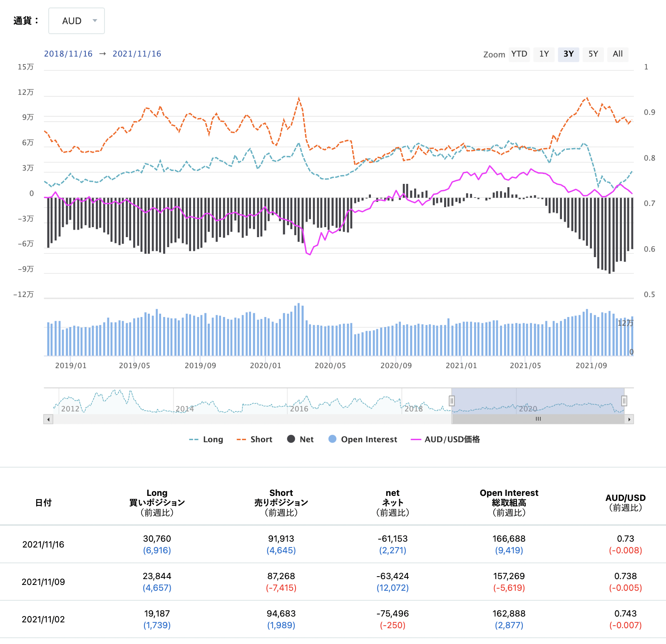Click the 2016 area in navigator
The height and width of the screenshot is (644, 666).
[x=299, y=409]
